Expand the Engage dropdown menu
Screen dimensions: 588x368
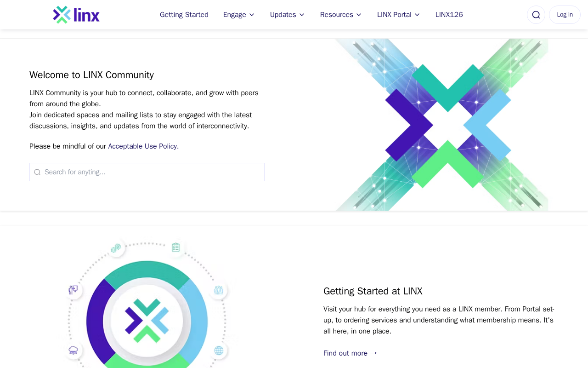click(x=239, y=15)
